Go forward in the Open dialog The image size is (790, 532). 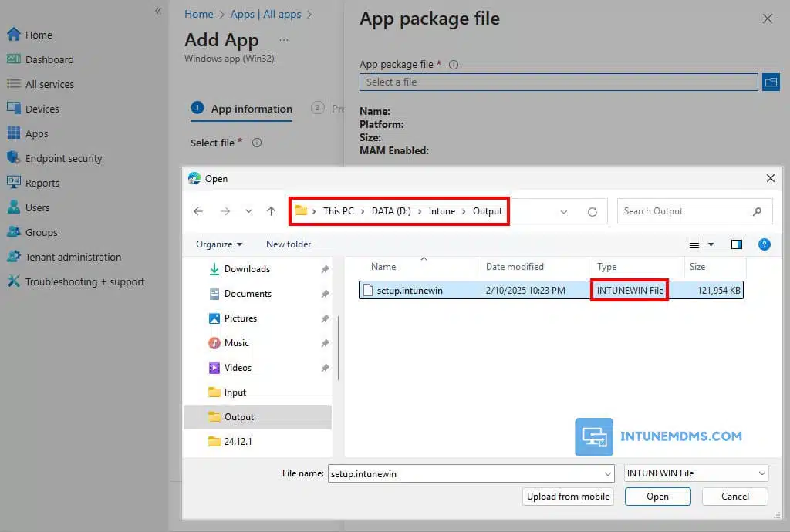[x=225, y=211]
